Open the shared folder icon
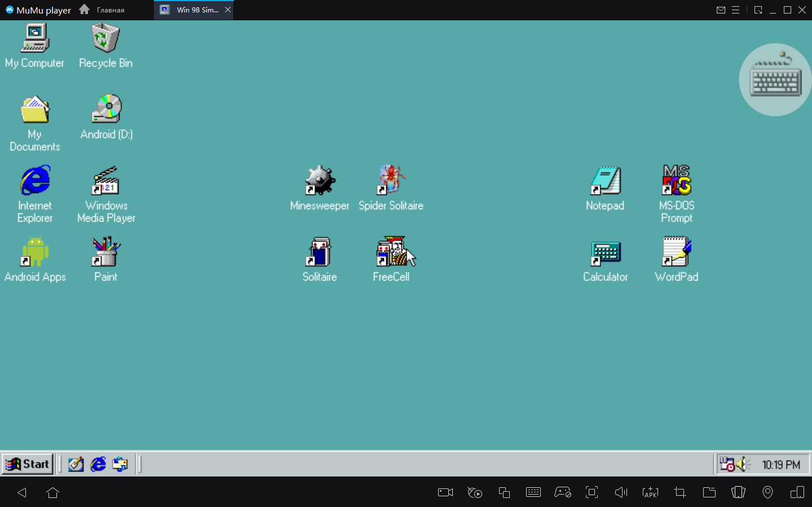 pos(709,492)
